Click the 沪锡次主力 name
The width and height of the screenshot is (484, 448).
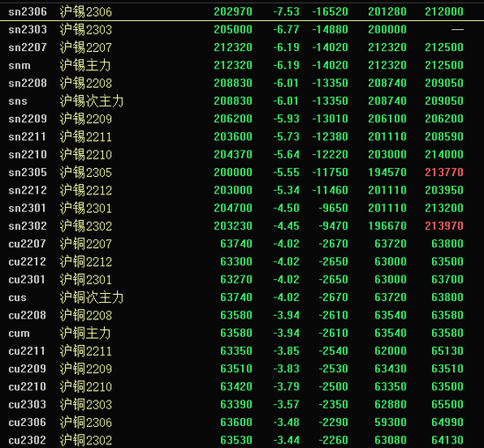point(92,101)
